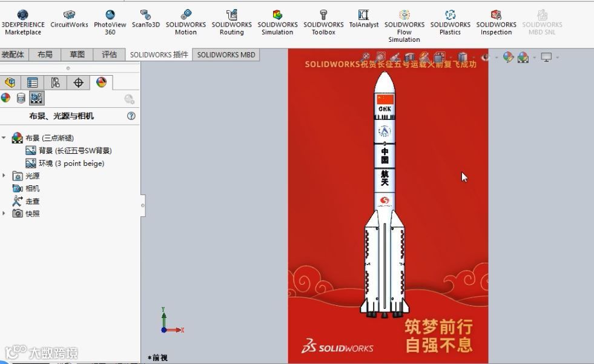The image size is (594, 364).
Task: Click the Zoom to Area icon
Action: [x=380, y=57]
